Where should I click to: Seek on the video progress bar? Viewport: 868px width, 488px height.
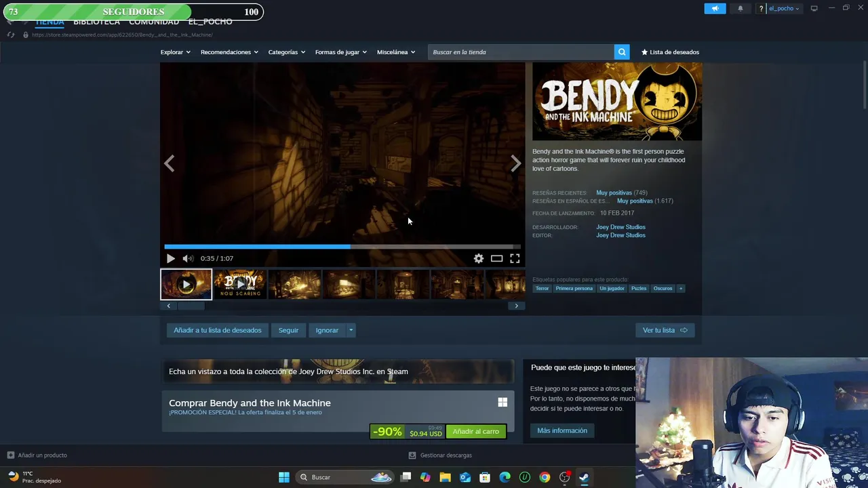342,247
